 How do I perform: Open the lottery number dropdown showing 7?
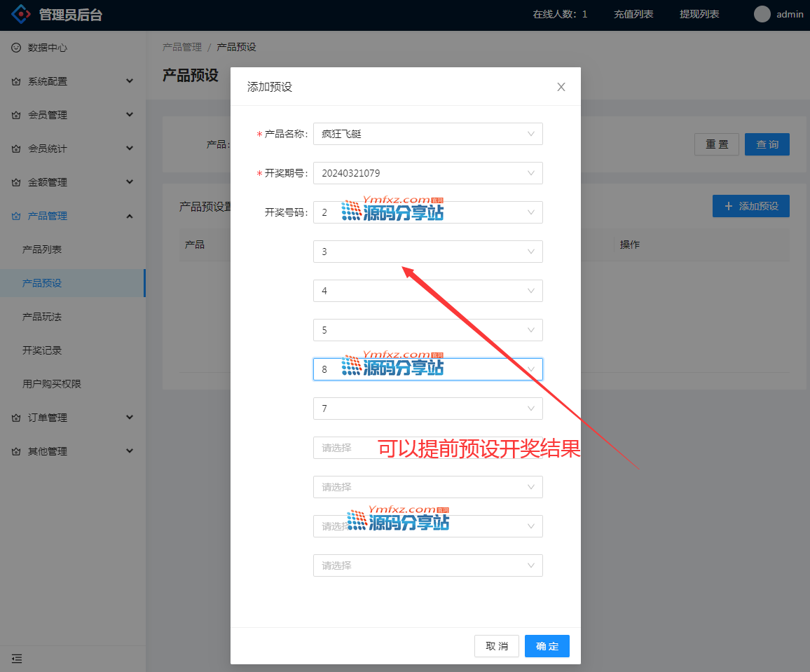[x=427, y=409]
